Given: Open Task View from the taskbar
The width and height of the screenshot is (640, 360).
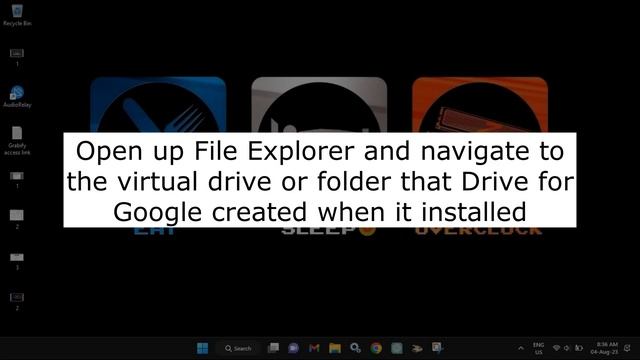Looking at the screenshot, I should click(x=273, y=348).
